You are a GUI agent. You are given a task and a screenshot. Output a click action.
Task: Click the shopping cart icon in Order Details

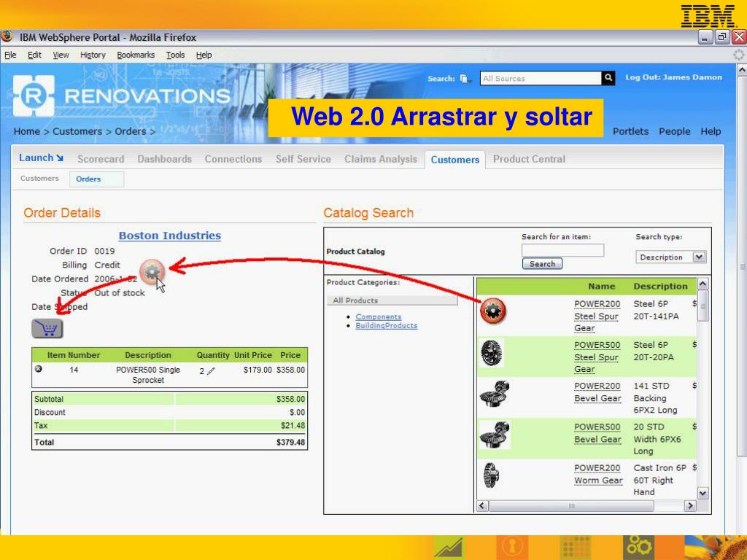click(x=47, y=328)
